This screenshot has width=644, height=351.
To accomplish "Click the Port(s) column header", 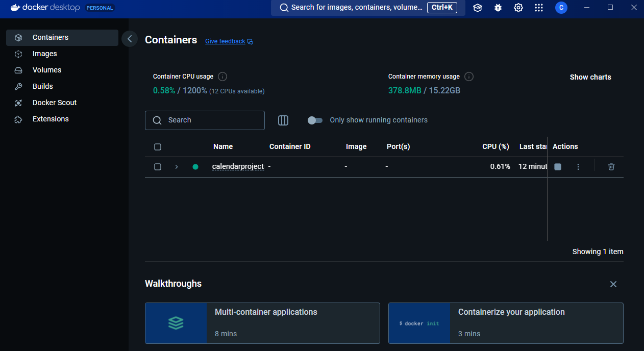I will [x=399, y=146].
